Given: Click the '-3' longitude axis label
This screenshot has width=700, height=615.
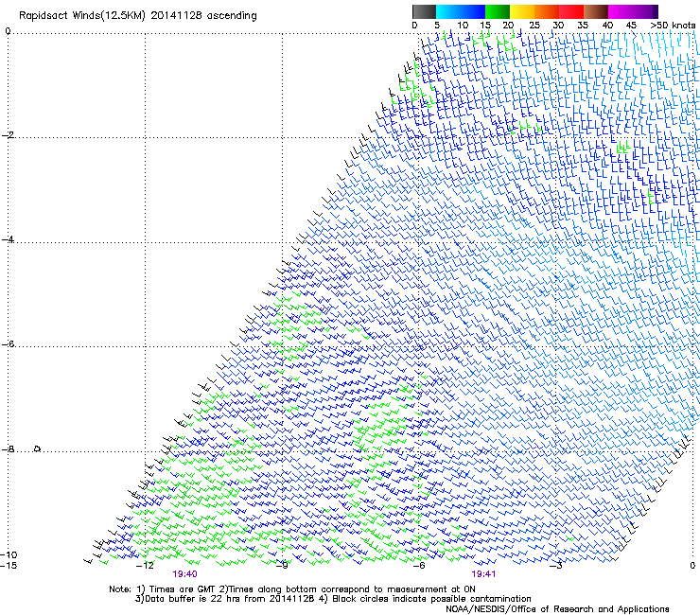Looking at the screenshot, I should [556, 565].
